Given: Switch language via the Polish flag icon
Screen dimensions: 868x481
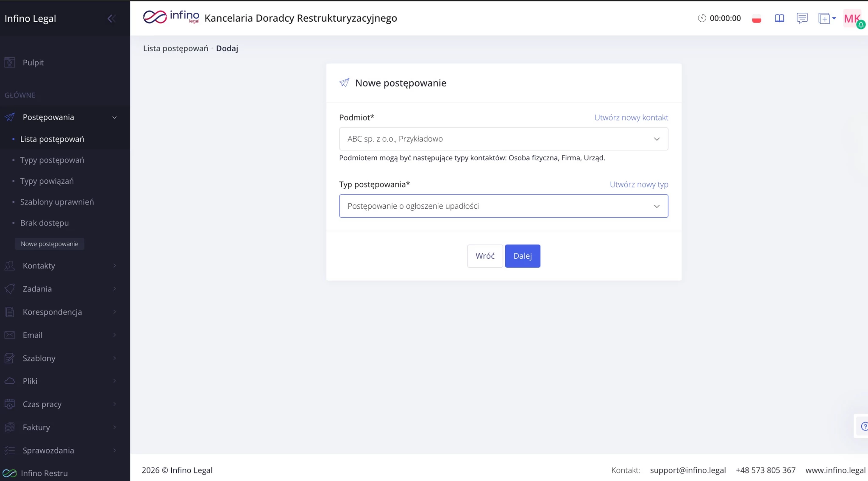Looking at the screenshot, I should click(x=757, y=19).
